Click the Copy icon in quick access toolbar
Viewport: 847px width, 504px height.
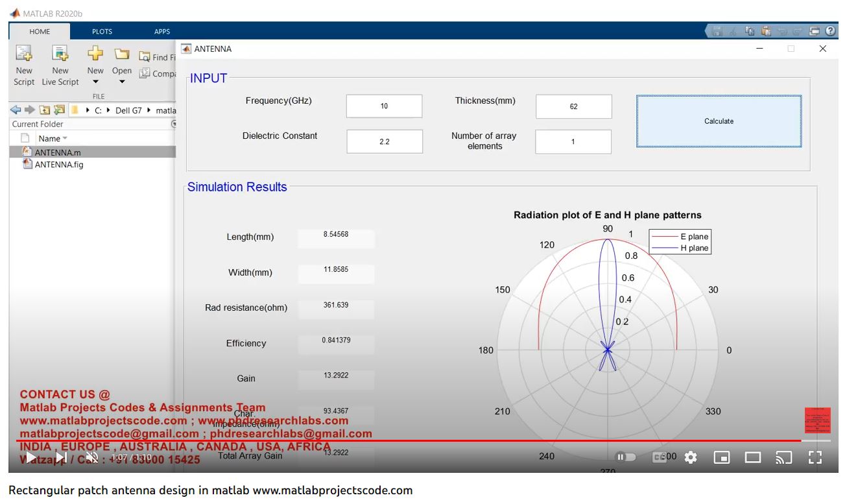[x=750, y=31]
